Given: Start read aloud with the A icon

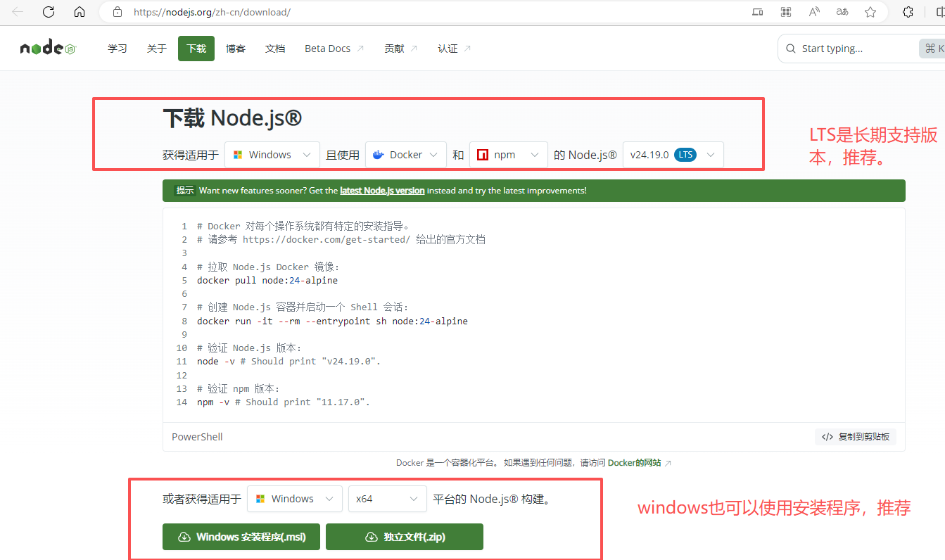Looking at the screenshot, I should (814, 12).
